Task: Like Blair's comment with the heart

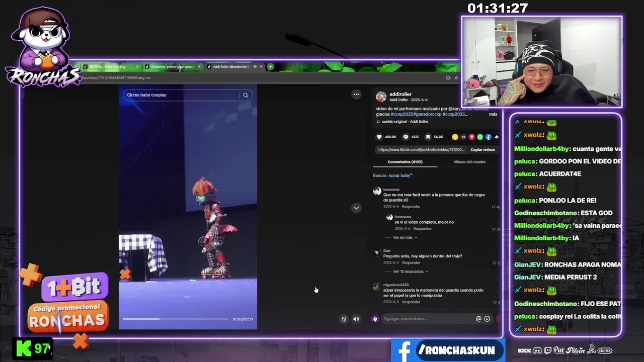Action: click(x=494, y=263)
